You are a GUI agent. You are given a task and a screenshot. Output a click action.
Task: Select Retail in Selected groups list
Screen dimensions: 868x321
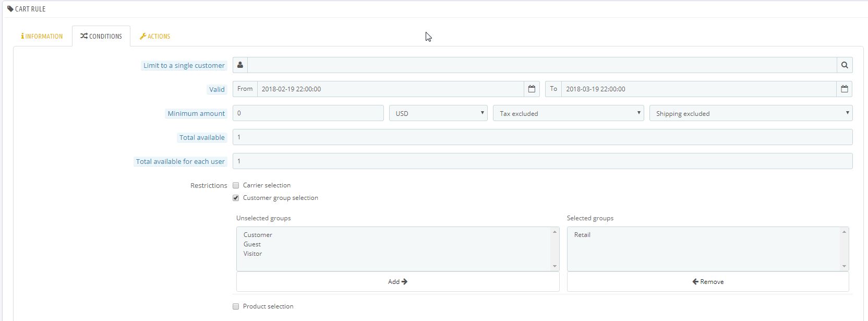582,235
